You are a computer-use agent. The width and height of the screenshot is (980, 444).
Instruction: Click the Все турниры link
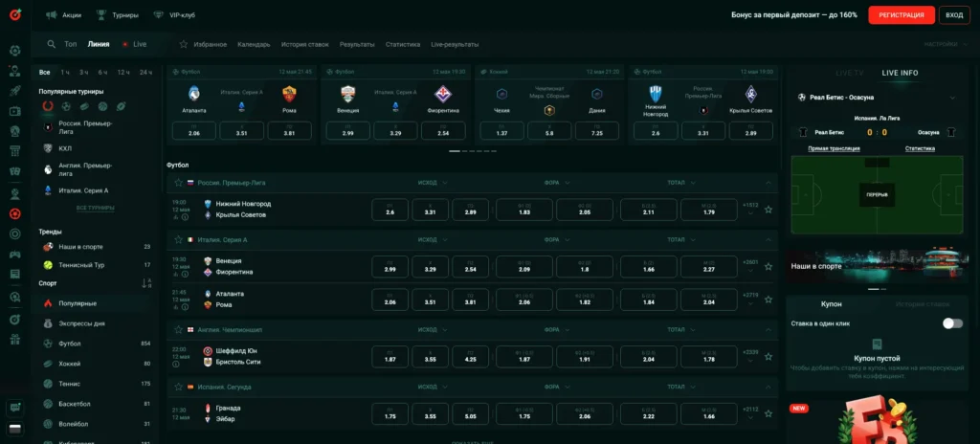[x=95, y=208]
